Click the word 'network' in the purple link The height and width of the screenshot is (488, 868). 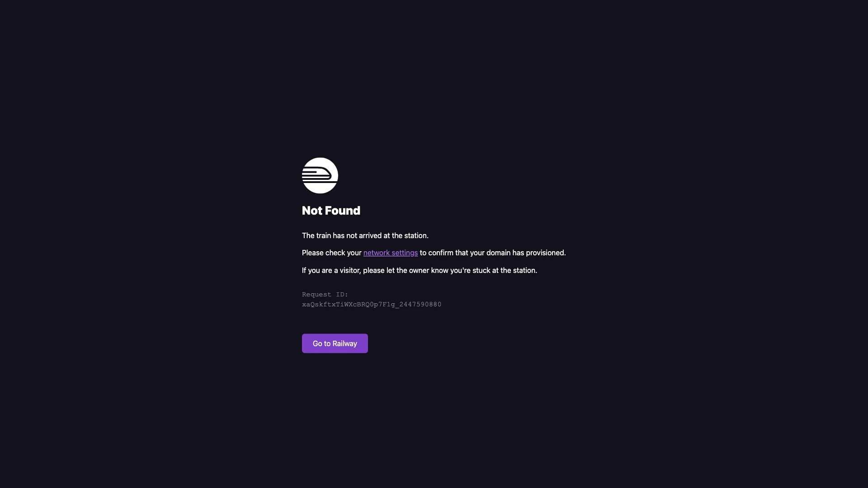[377, 253]
